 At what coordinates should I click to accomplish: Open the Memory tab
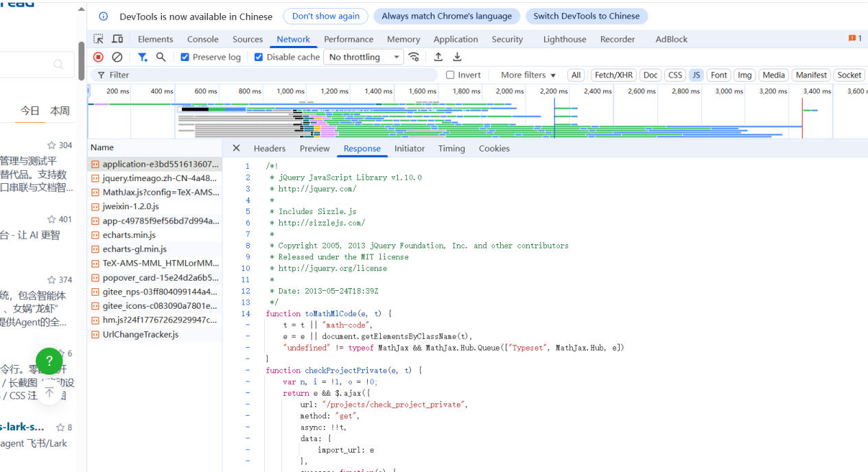click(403, 39)
